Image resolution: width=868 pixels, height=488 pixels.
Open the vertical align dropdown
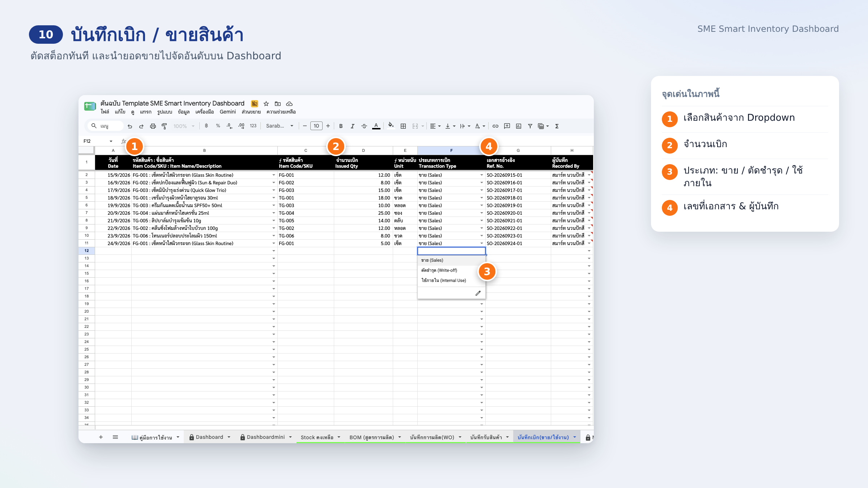tap(450, 126)
